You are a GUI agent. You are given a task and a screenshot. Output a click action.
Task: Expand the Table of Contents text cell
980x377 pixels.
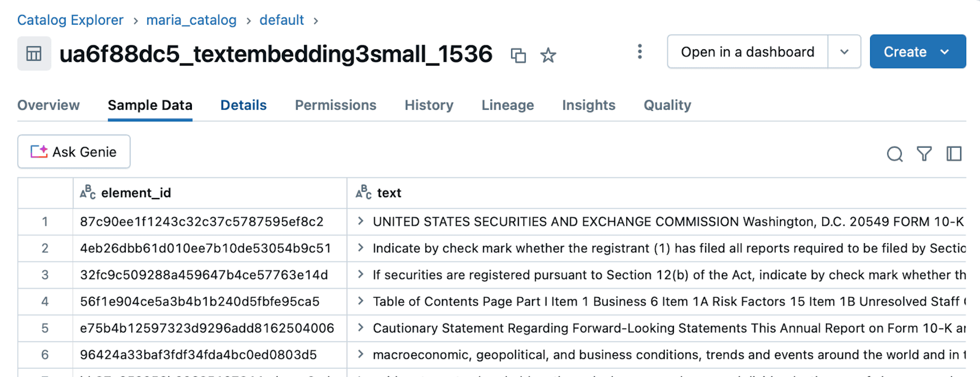[x=361, y=301]
